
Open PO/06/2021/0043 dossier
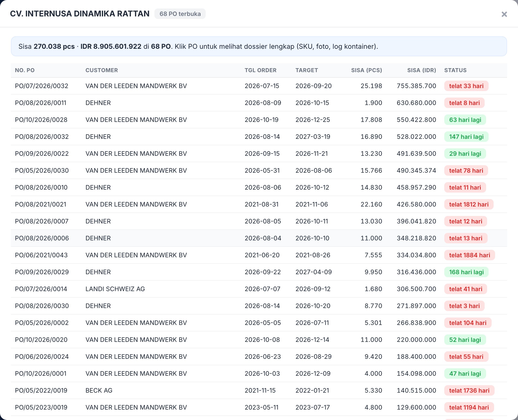(259, 255)
